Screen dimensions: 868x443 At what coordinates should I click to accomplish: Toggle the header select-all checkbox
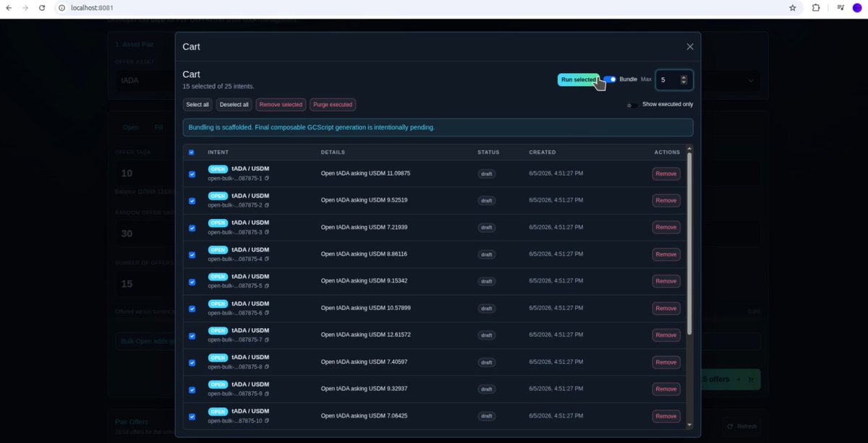(x=192, y=152)
